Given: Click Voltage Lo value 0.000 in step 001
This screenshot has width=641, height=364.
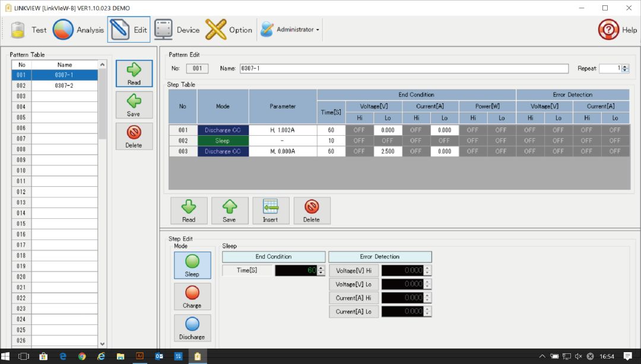Looking at the screenshot, I should (x=388, y=130).
